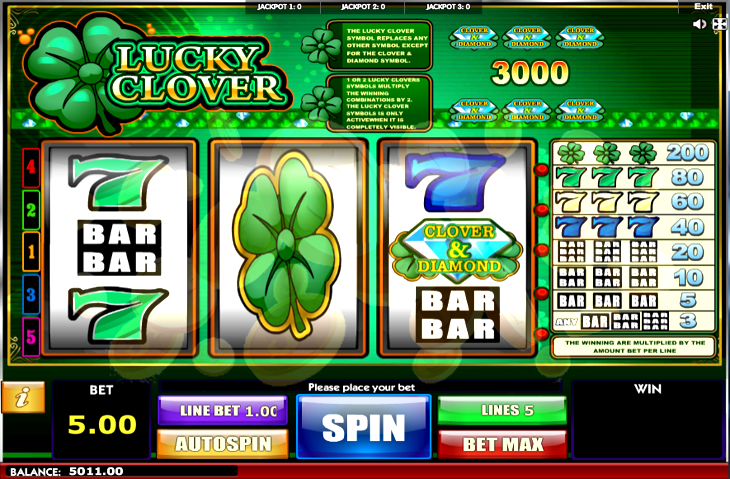The width and height of the screenshot is (730, 479).
Task: Hit the blue SPIN button
Action: [364, 427]
